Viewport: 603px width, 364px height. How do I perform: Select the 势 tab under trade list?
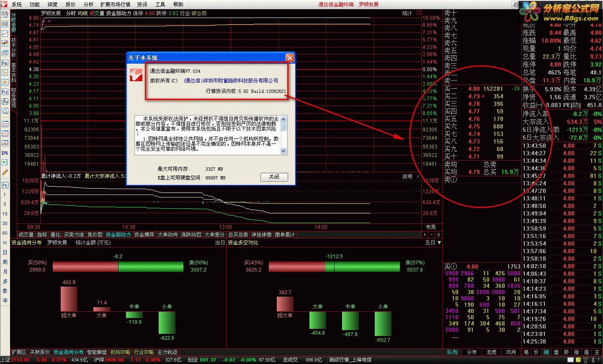point(567,352)
